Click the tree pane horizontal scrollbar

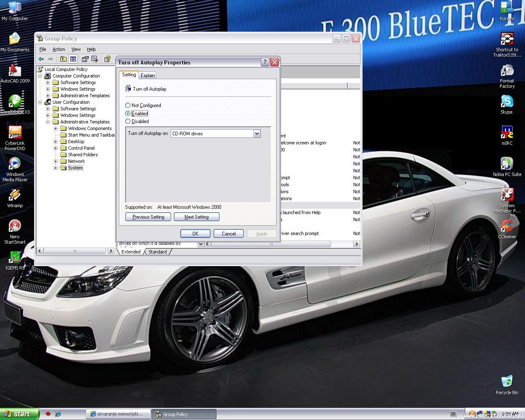75,251
